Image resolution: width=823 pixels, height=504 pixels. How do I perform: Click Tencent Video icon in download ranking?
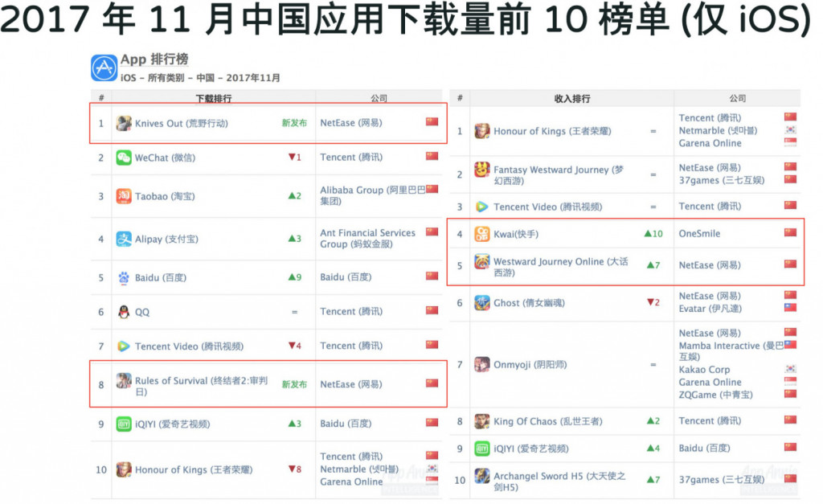click(x=124, y=346)
